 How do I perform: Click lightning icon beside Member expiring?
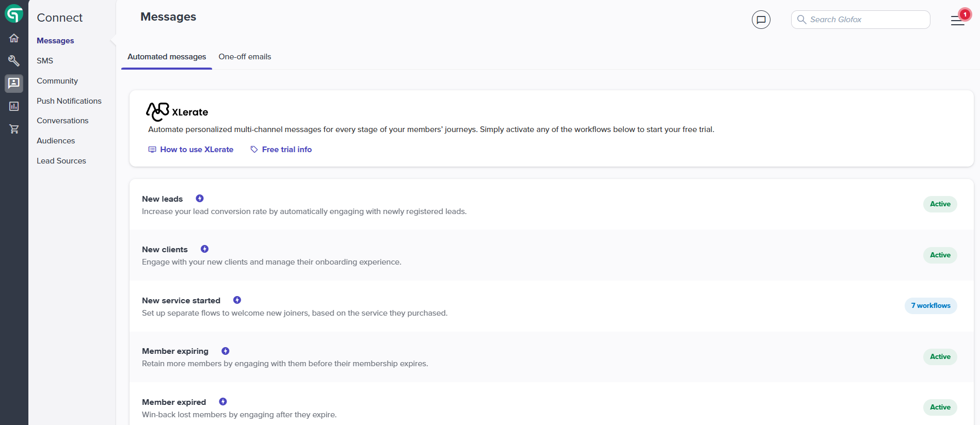(x=226, y=351)
